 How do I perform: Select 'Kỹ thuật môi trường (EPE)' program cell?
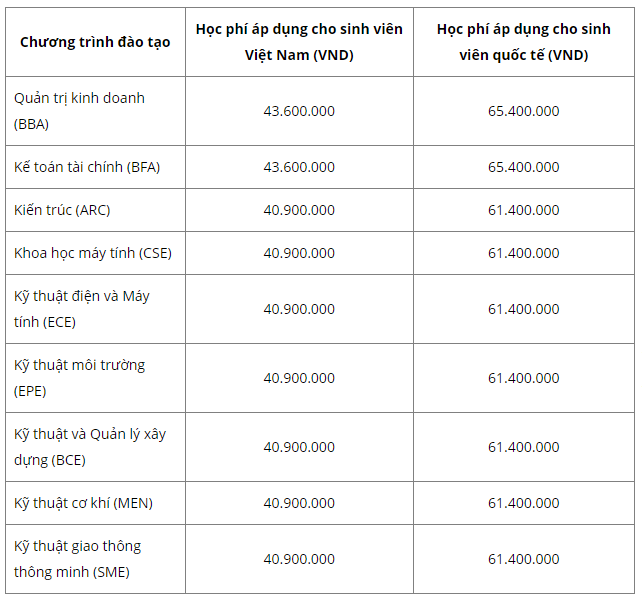[x=95, y=378]
